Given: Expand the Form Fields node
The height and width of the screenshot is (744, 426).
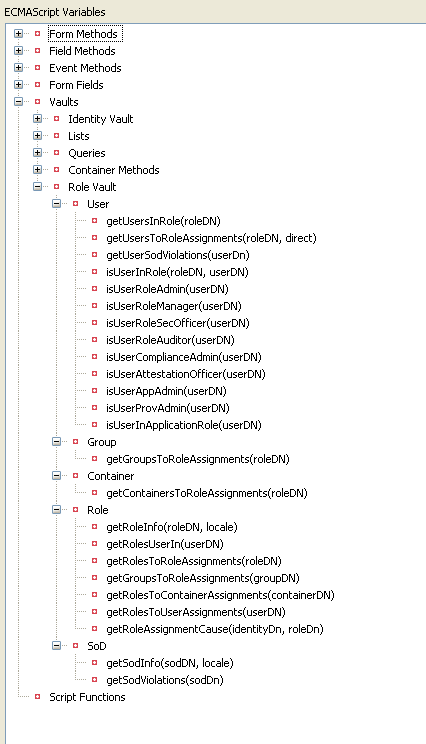Looking at the screenshot, I should (x=19, y=85).
